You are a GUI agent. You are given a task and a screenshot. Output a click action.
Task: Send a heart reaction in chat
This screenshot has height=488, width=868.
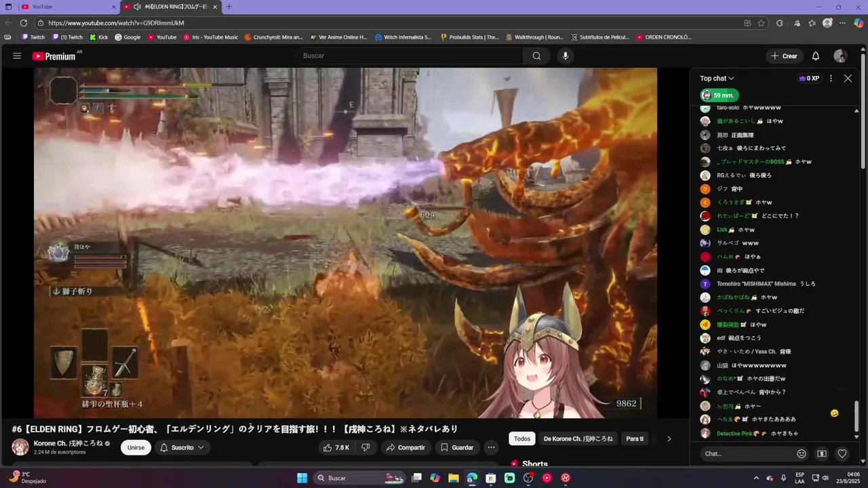[842, 453]
